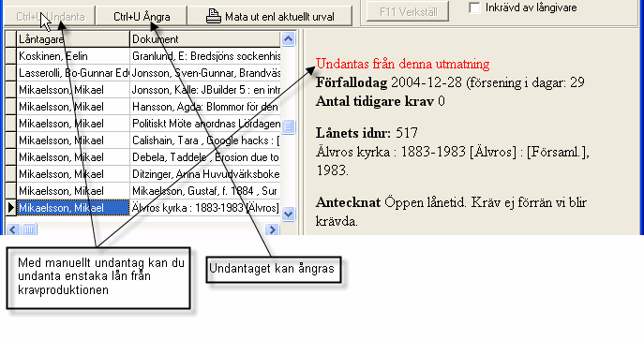Select Jonsson, Kalle: JBuilder 5 document cell

tap(205, 90)
